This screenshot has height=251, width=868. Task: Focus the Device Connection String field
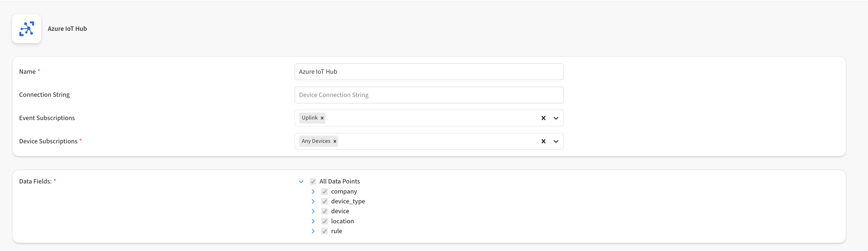429,95
